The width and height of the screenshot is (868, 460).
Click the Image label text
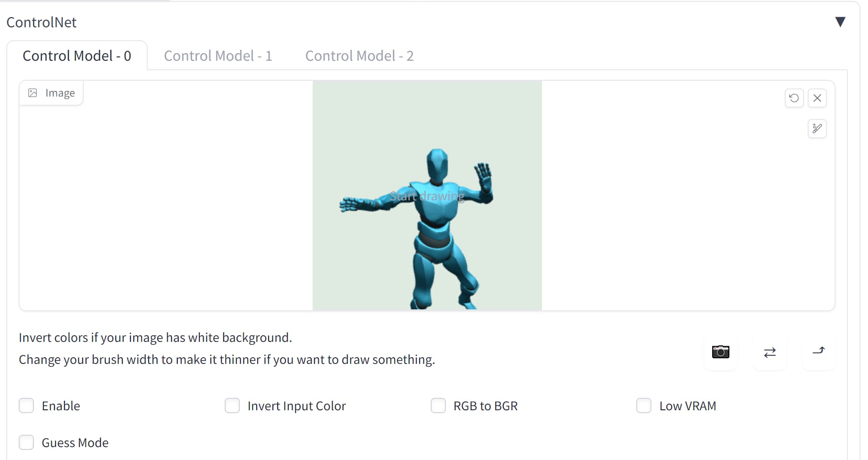(60, 93)
